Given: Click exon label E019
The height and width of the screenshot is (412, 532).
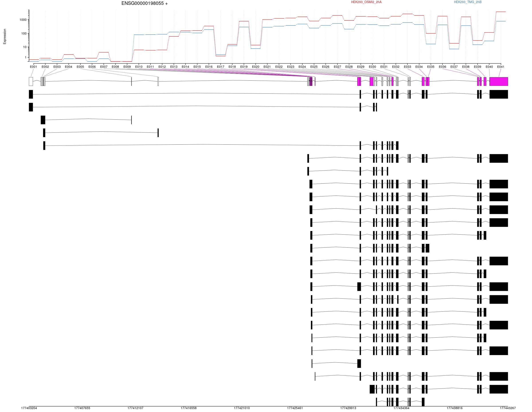Looking at the screenshot, I should tap(244, 67).
